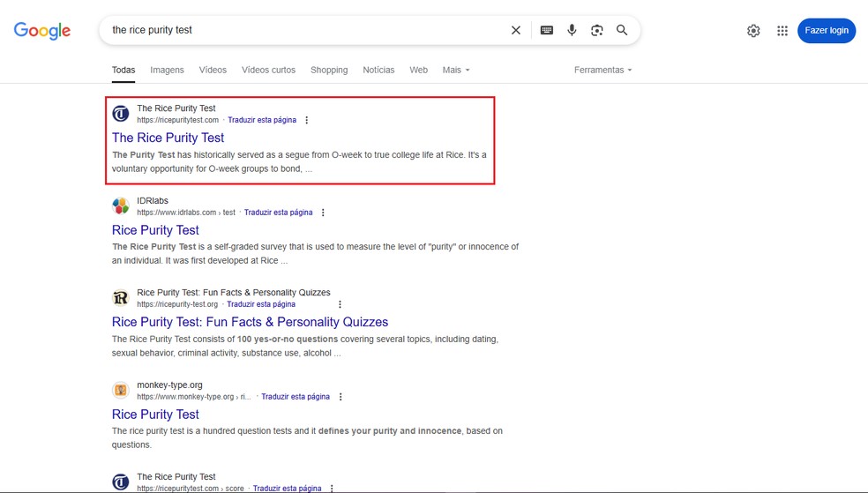
Task: Click Traduzir esta página for IDRlabs result
Action: click(x=278, y=213)
